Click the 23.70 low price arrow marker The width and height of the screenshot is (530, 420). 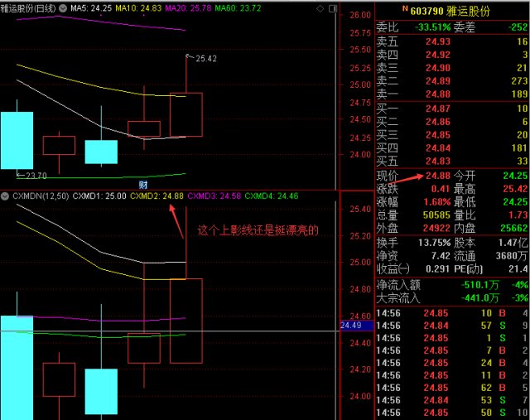click(31, 176)
